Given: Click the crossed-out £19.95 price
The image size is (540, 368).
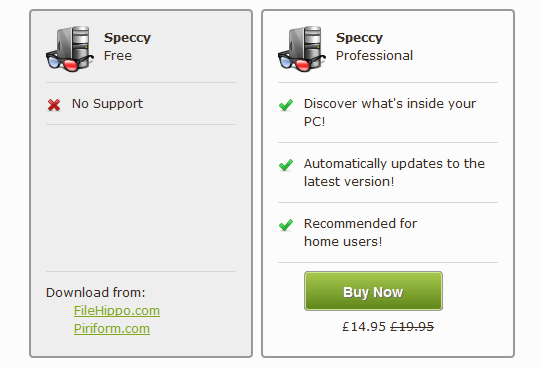Looking at the screenshot, I should coord(412,326).
